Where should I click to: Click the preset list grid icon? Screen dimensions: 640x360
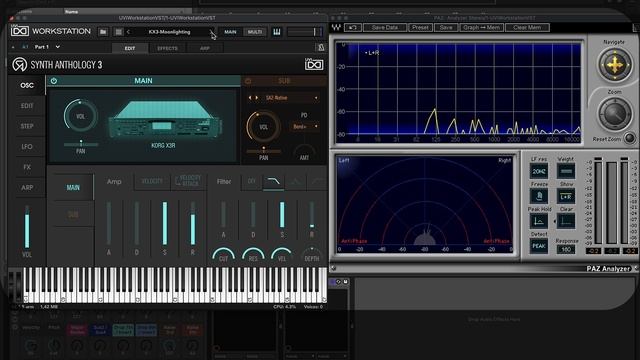(x=118, y=32)
